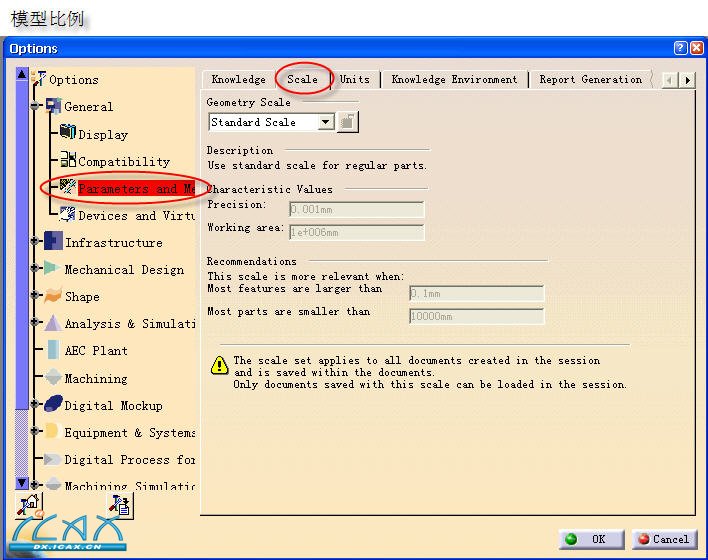This screenshot has width=708, height=560.
Task: Switch to the Units tab
Action: pos(354,79)
